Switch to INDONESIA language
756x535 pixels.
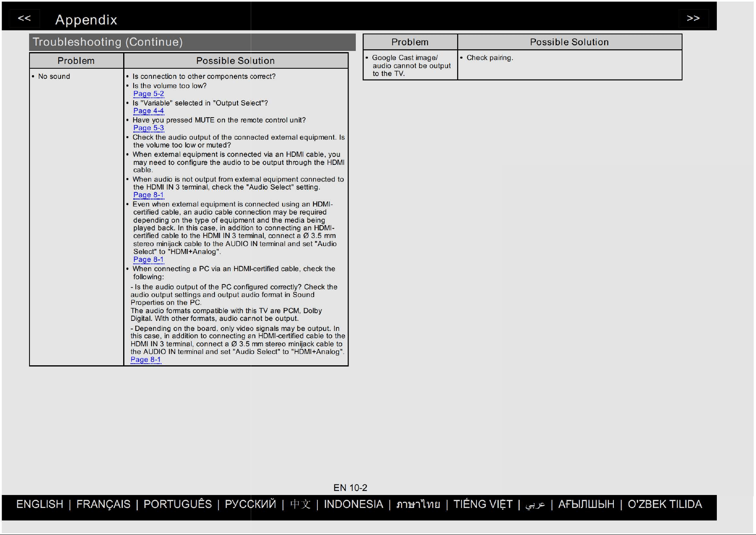(353, 504)
